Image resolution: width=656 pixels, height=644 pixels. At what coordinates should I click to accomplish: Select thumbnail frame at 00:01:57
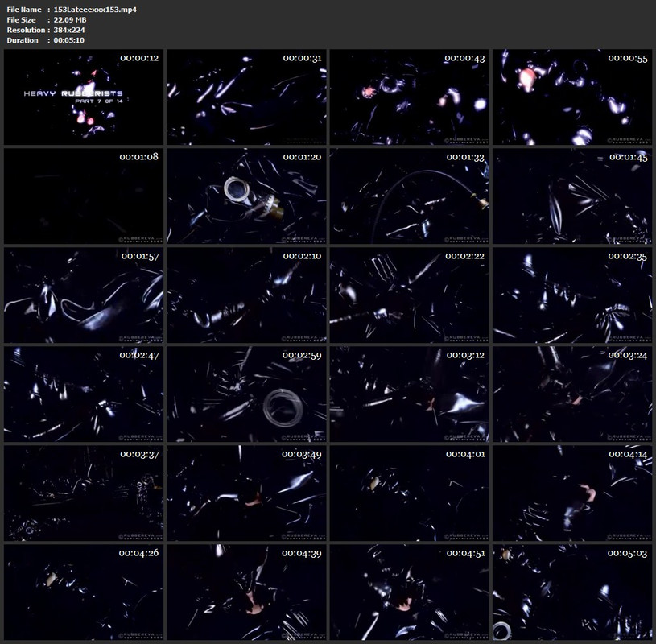pos(84,295)
